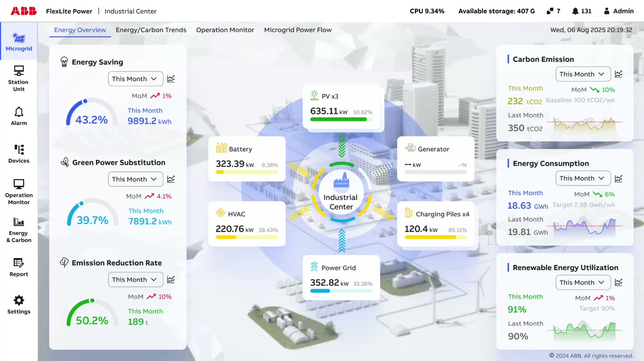Open the Microgrid sidebar section
Screen dimensions: 644x361
click(x=19, y=42)
